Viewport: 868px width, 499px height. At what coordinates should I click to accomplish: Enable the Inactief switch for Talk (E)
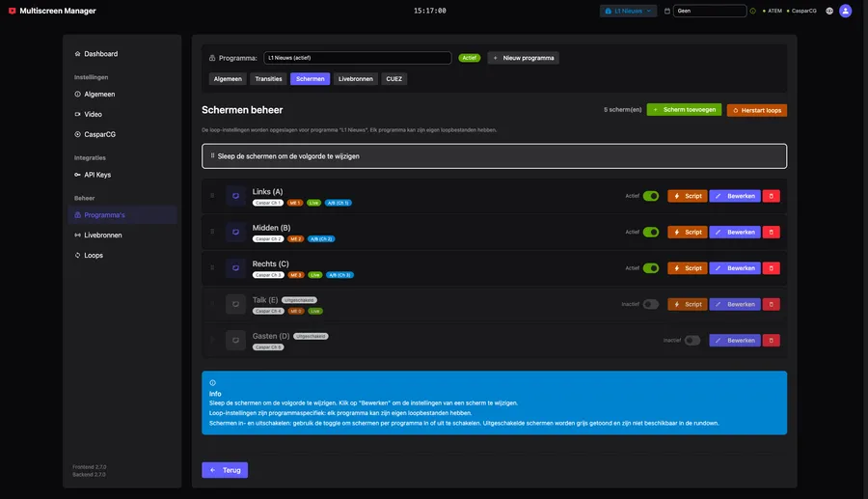[651, 304]
